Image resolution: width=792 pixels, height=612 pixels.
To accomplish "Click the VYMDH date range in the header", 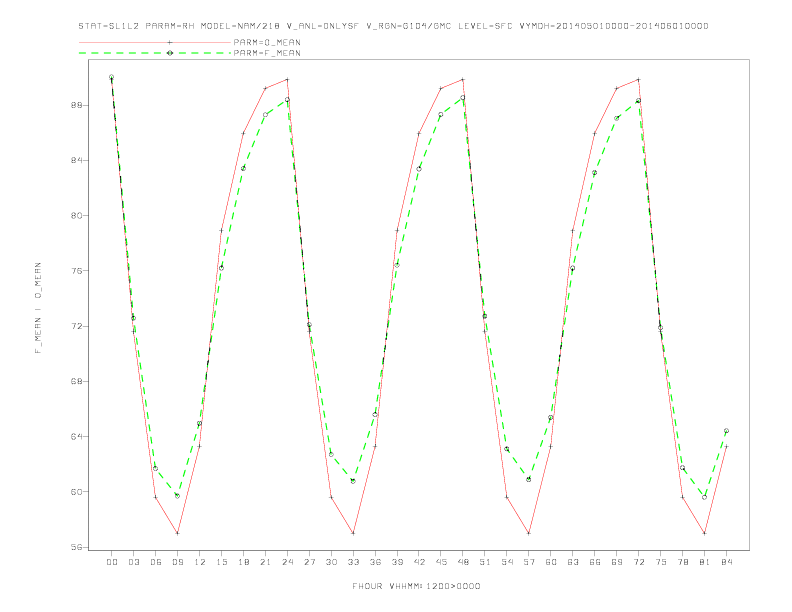I will click(x=614, y=26).
